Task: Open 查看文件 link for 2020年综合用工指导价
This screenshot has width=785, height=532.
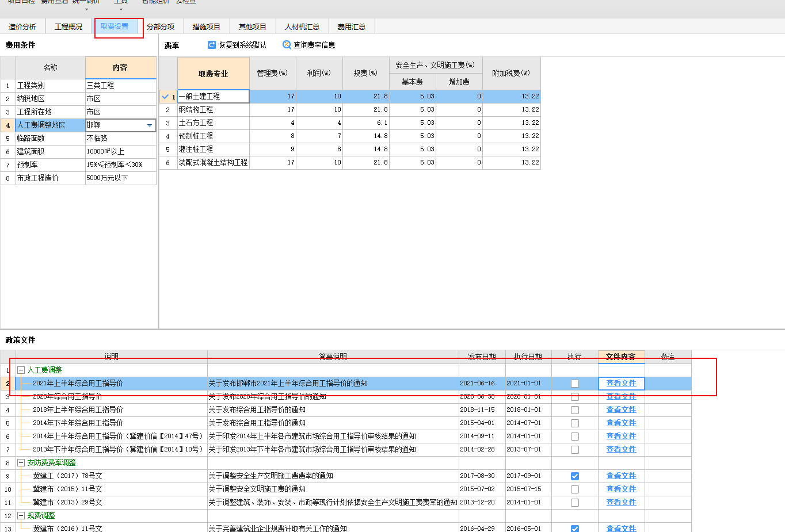Action: [x=621, y=396]
